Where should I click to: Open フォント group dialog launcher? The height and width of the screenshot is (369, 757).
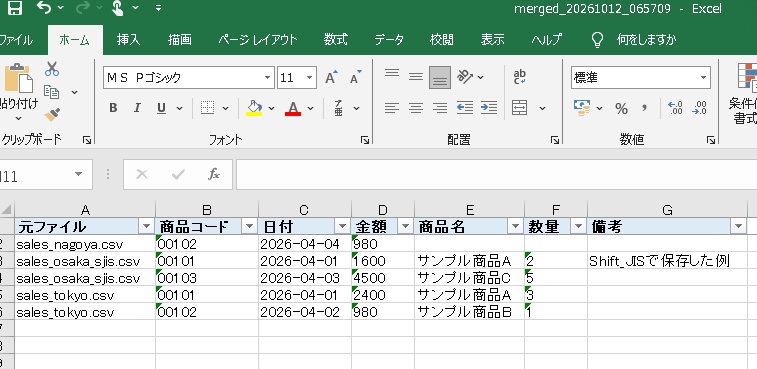click(x=365, y=140)
